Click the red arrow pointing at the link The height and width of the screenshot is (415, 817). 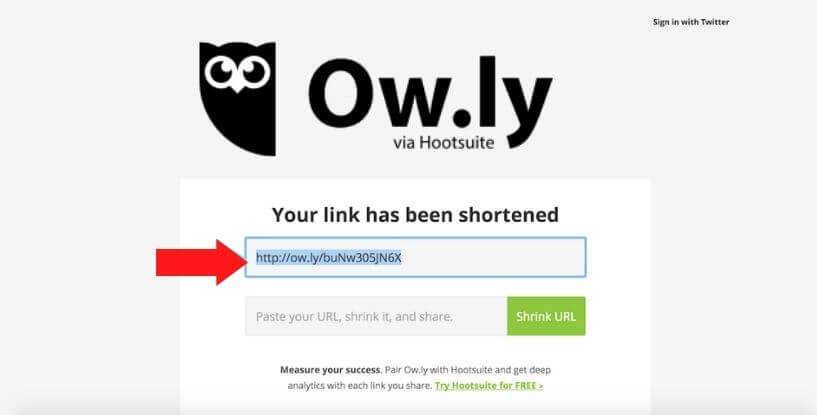(202, 262)
